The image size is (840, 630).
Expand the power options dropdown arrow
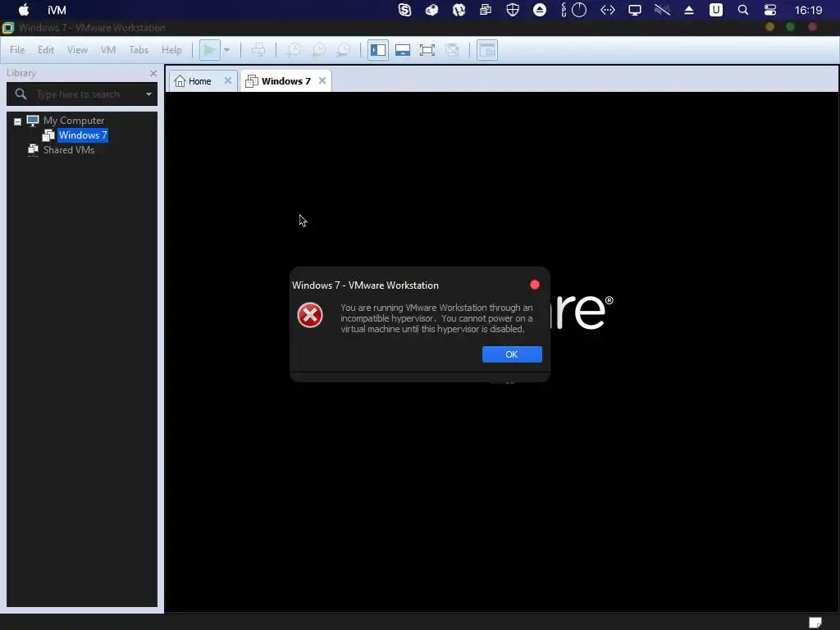(x=226, y=50)
